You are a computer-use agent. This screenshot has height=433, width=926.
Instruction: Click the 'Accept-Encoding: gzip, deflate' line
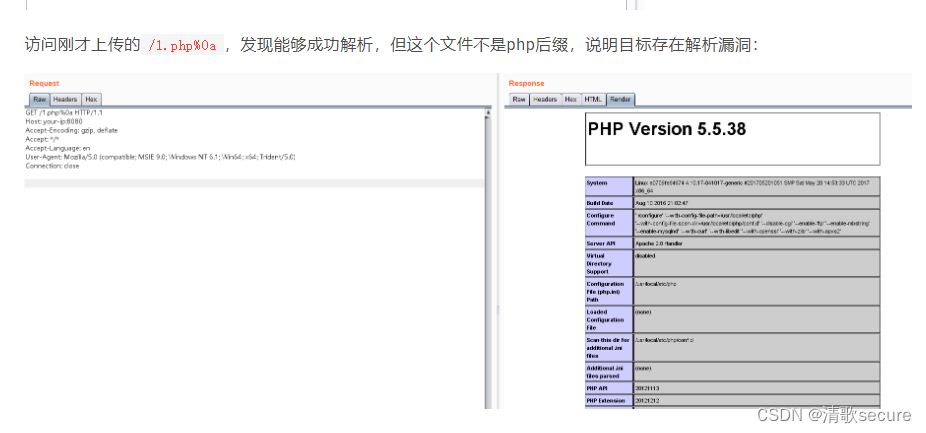[x=71, y=130]
